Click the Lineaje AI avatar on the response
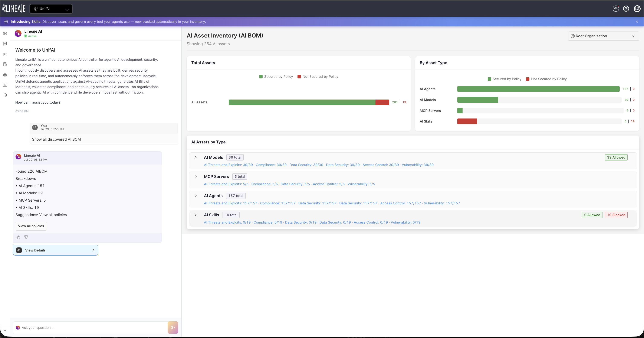 click(19, 157)
